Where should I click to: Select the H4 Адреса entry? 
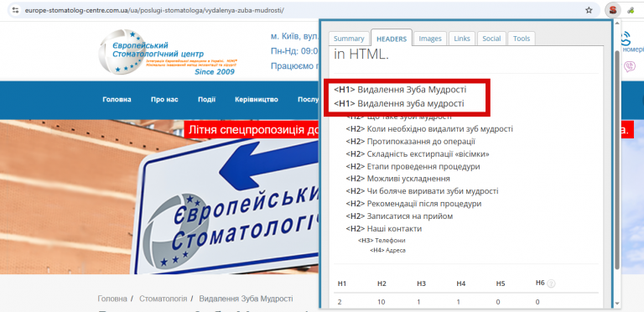click(x=387, y=250)
